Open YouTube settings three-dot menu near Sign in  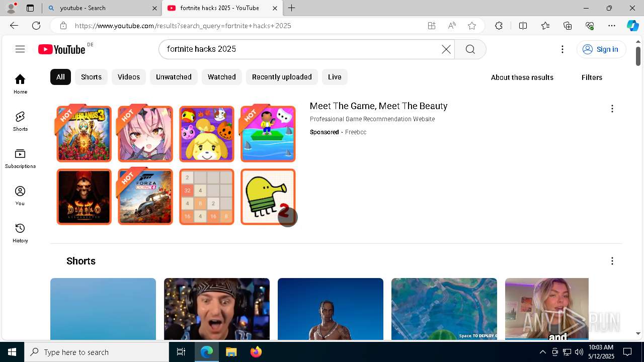coord(562,49)
